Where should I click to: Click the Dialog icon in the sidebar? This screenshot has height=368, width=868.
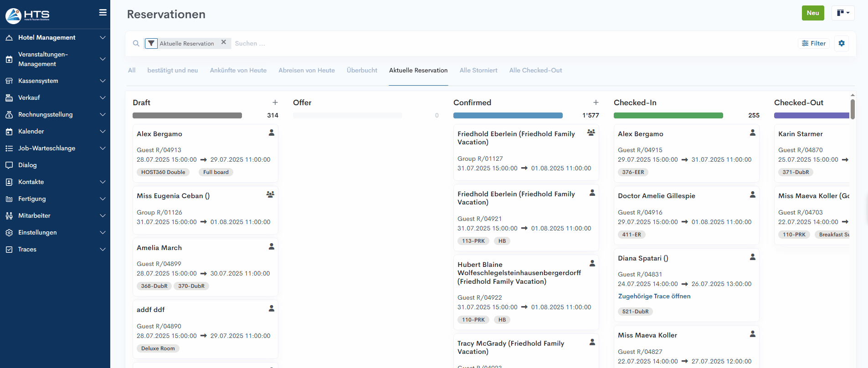point(9,165)
